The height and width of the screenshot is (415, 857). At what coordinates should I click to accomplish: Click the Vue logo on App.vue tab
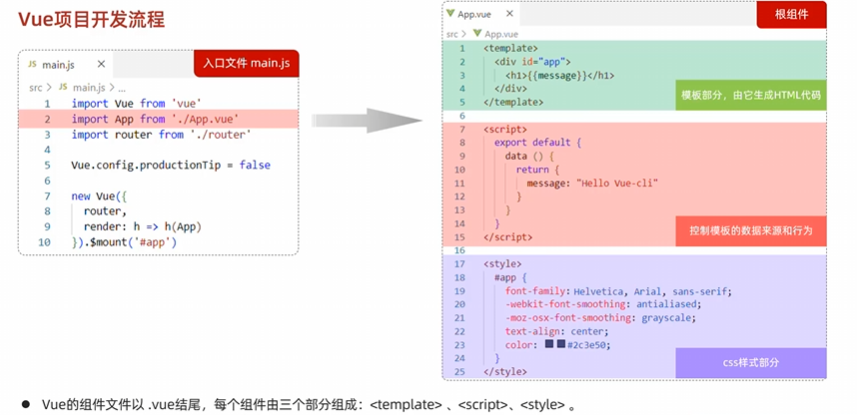click(450, 14)
